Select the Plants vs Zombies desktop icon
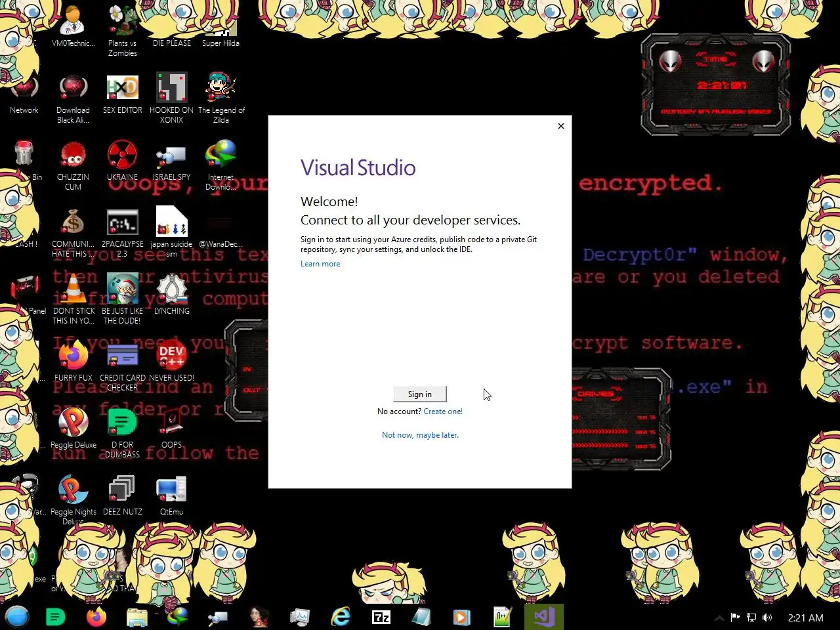Screen dimensions: 840x630 (x=123, y=30)
